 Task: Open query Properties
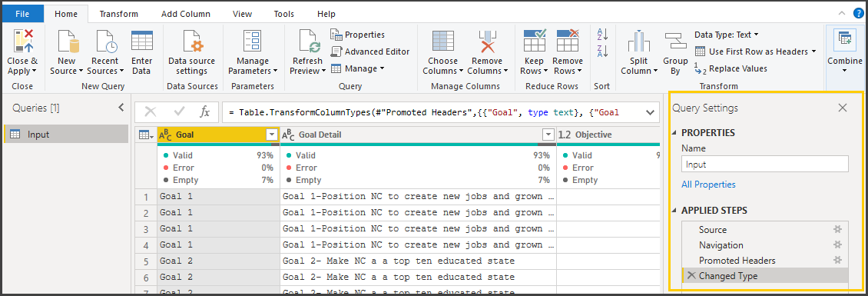point(358,35)
